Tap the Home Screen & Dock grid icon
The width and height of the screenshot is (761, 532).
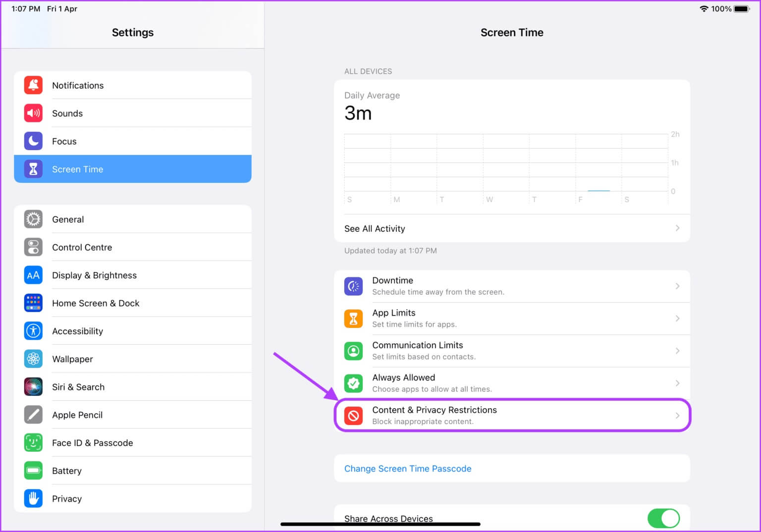[x=33, y=303]
